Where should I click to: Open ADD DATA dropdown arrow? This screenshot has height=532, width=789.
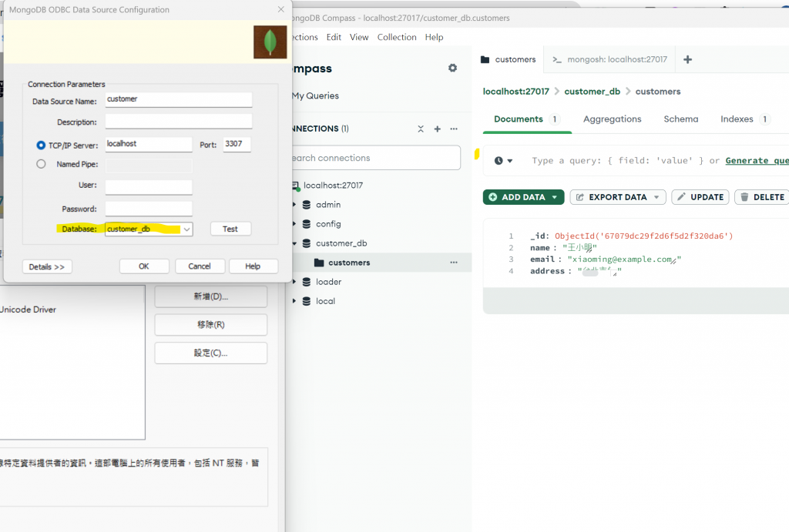555,197
